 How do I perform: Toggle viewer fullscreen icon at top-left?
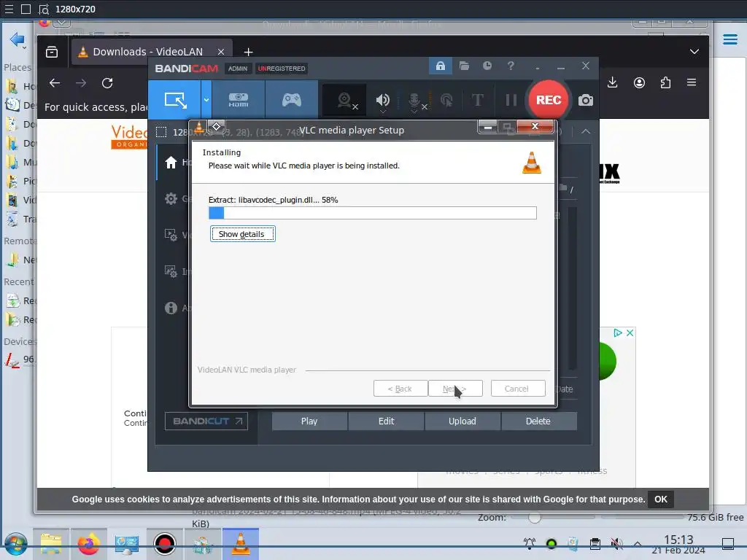pos(26,9)
